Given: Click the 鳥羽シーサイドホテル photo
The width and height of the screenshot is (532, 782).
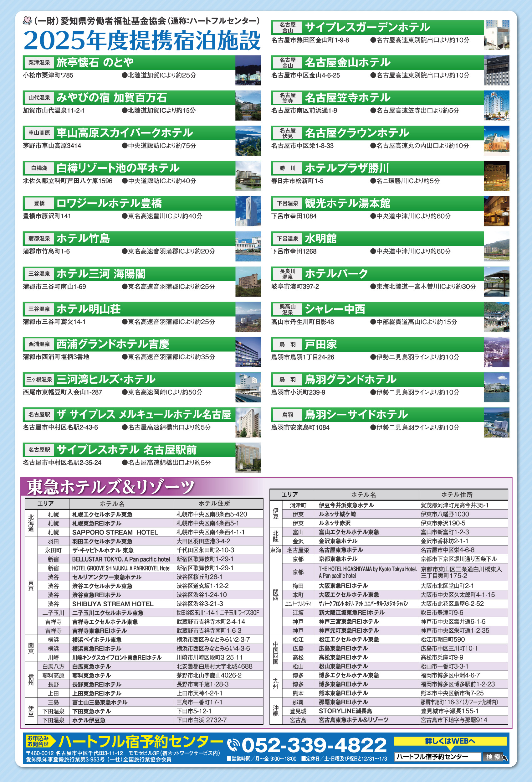Looking at the screenshot, I should [x=496, y=422].
